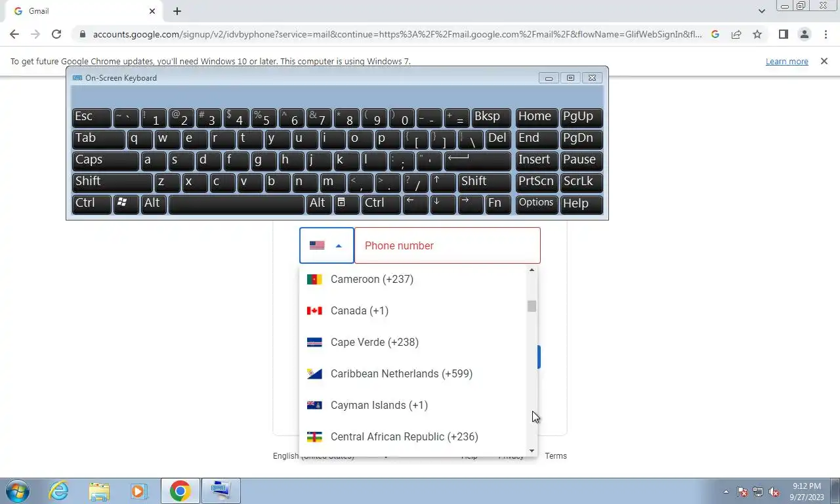Open the Learn more link
This screenshot has height=504, width=840.
point(787,61)
